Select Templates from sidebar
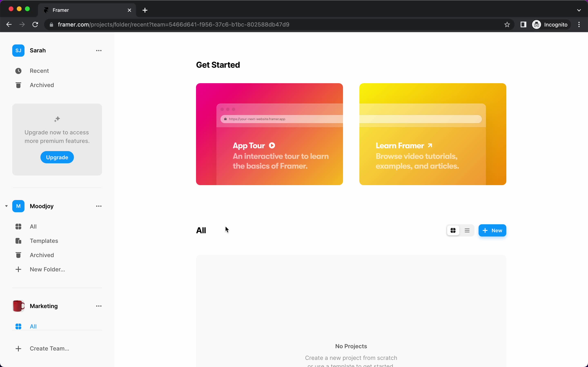Image resolution: width=588 pixels, height=367 pixels. (44, 241)
